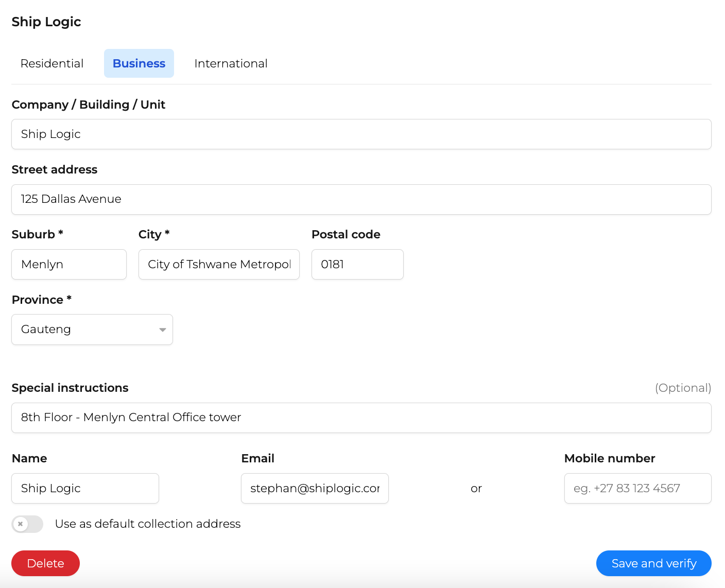Click the Street address input field

pyautogui.click(x=361, y=199)
